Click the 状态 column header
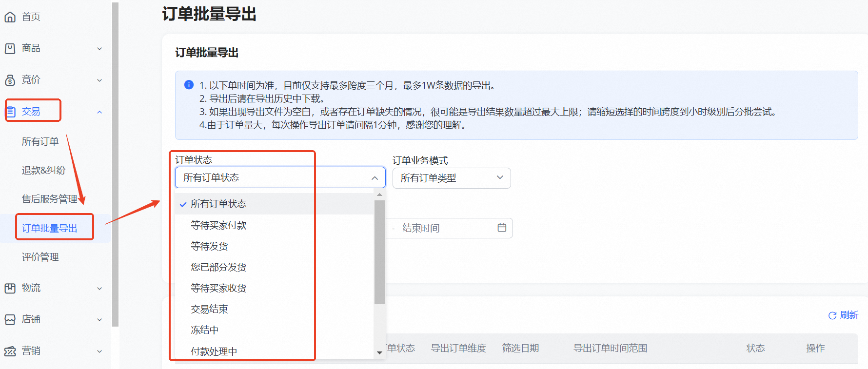Screen dimensions: 868x369 tap(755, 348)
